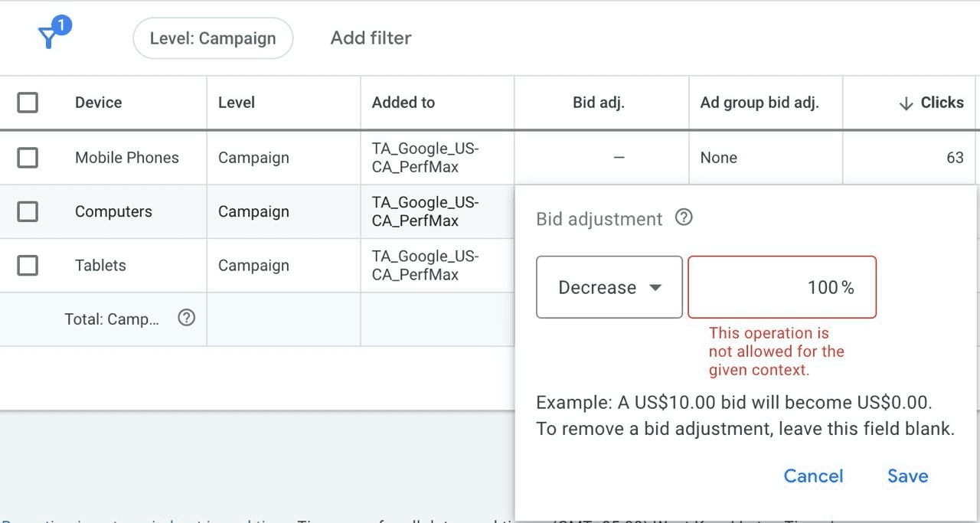Cancel the bid adjustment
The width and height of the screenshot is (980, 523).
pos(813,476)
